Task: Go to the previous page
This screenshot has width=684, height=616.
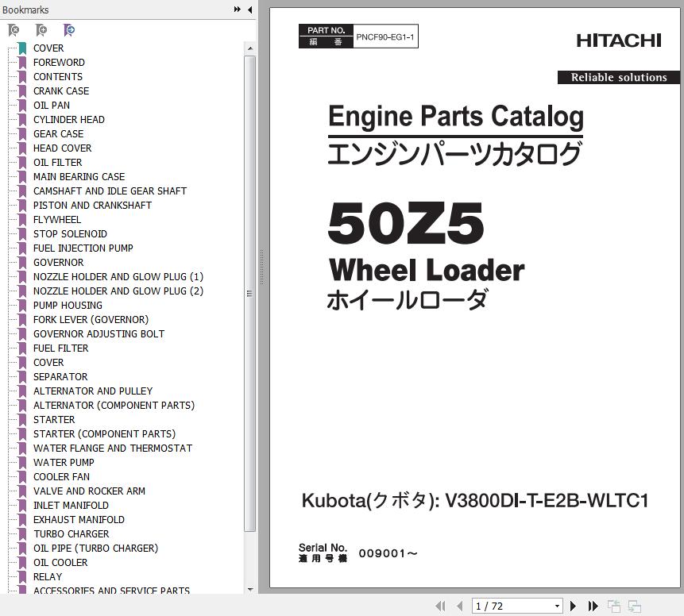Action: coord(460,606)
